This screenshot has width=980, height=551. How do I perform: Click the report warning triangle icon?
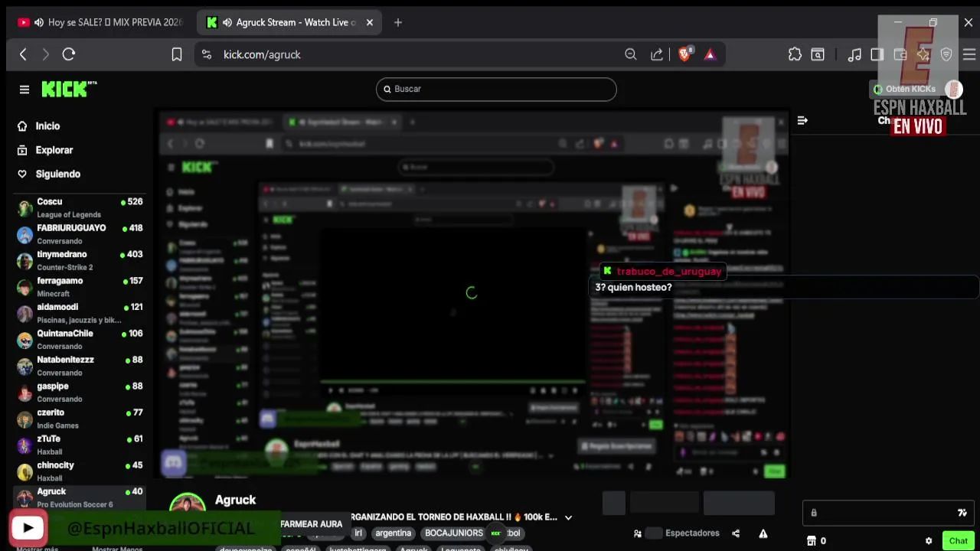click(x=763, y=533)
